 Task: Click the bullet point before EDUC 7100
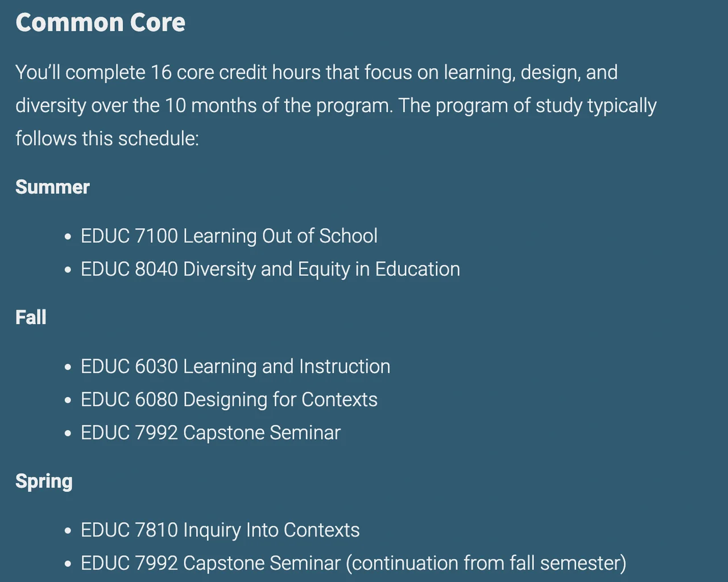(x=68, y=237)
